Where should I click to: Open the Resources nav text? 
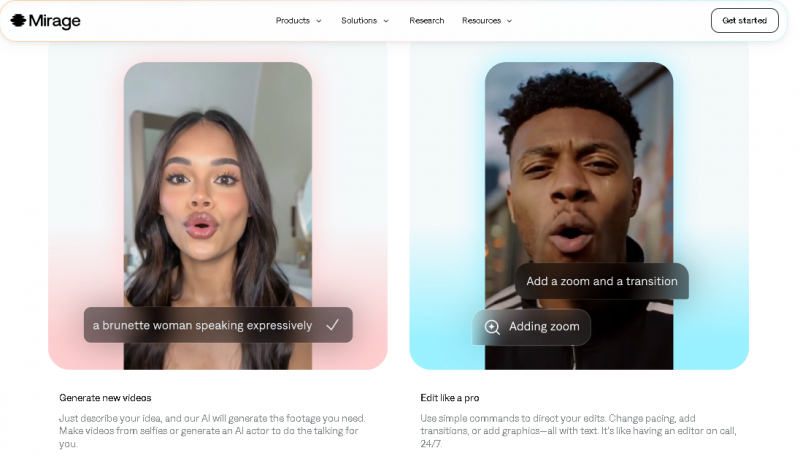[481, 21]
